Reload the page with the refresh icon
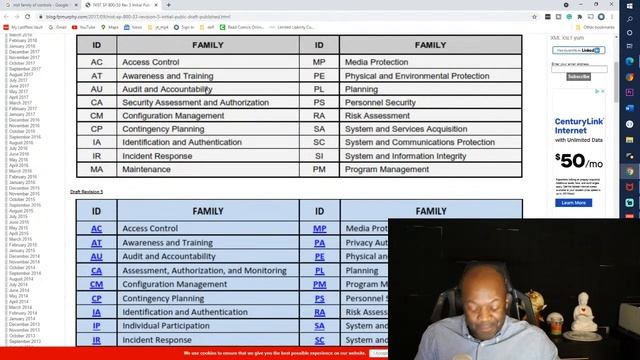 point(28,17)
